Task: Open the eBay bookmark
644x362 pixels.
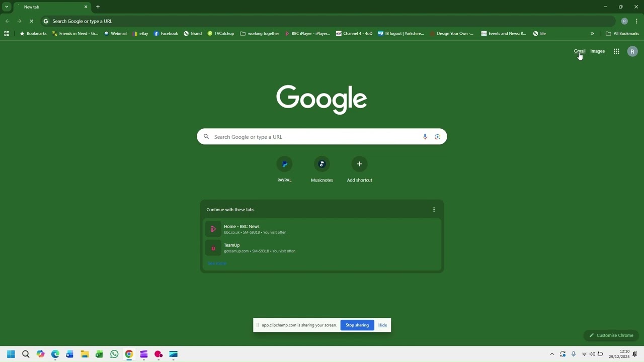Action: coord(140,34)
